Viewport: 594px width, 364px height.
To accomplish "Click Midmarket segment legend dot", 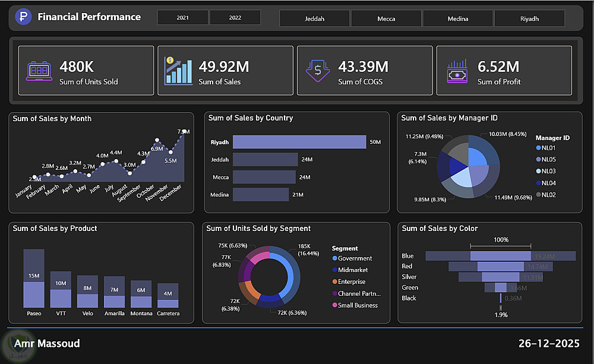I will [x=334, y=270].
